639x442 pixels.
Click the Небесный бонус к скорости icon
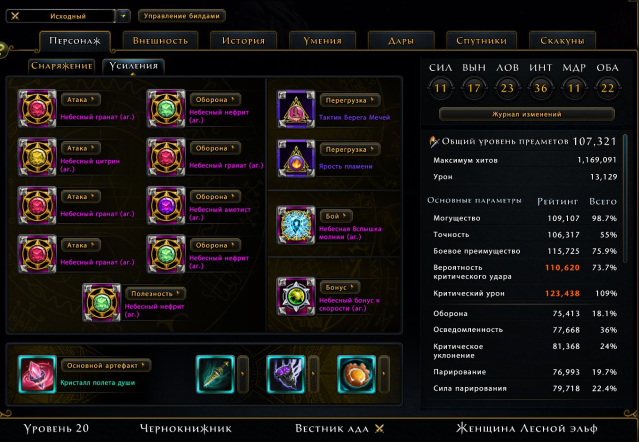point(296,296)
